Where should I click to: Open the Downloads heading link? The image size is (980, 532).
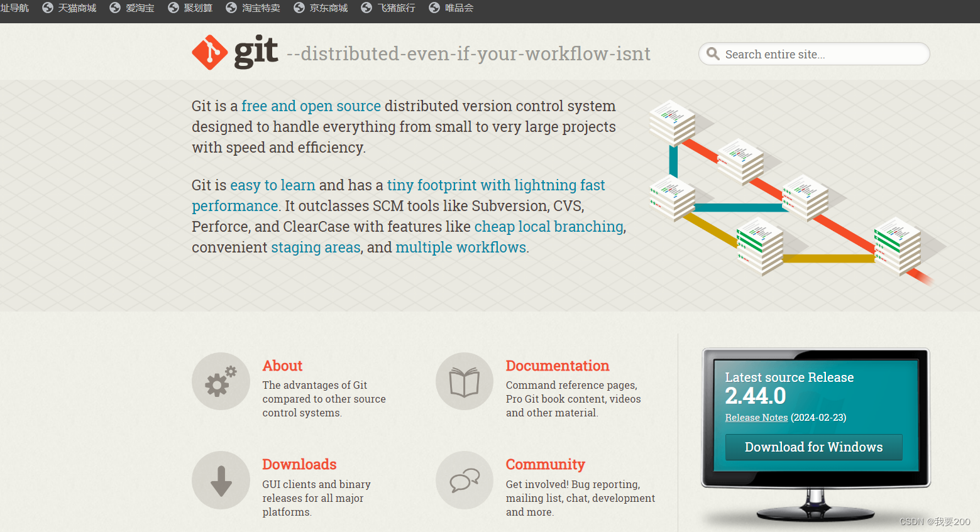299,464
